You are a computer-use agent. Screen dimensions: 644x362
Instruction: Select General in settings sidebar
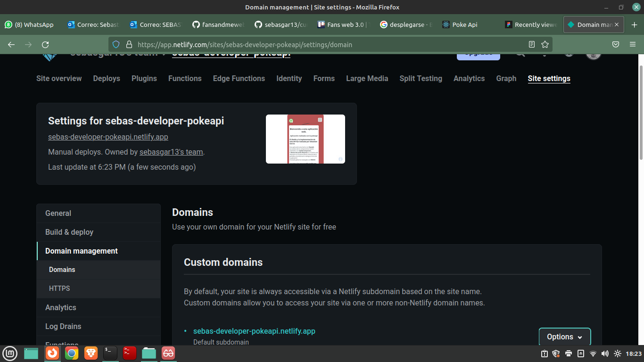coord(99,213)
